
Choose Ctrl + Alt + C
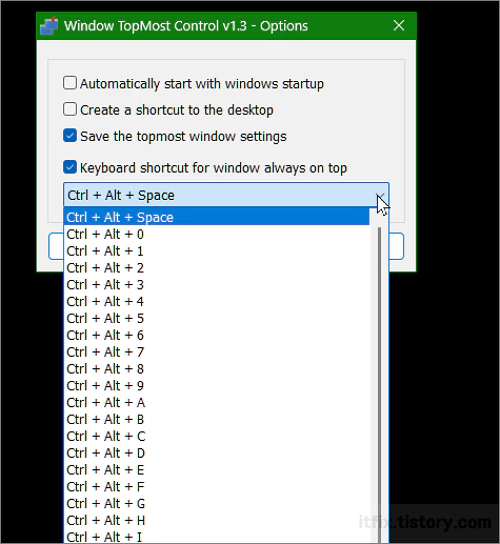(x=217, y=436)
